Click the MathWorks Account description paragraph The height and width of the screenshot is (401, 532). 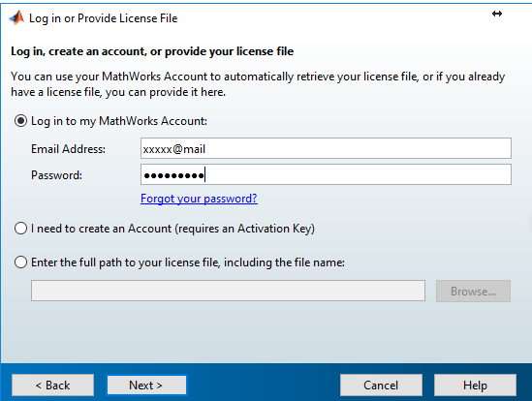[x=258, y=84]
